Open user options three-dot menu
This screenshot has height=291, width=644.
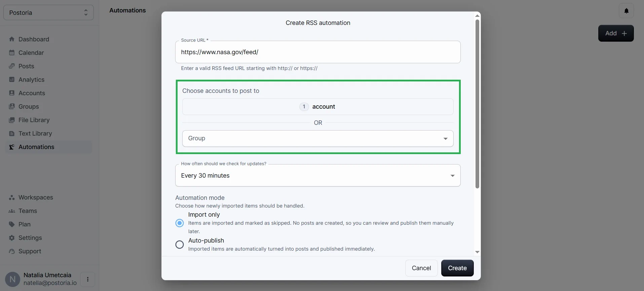88,279
